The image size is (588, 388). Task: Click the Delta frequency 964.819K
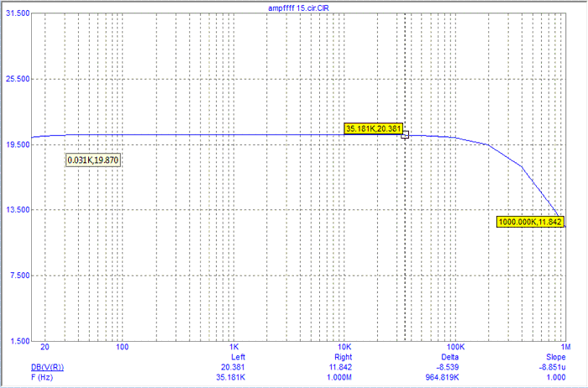click(x=442, y=378)
